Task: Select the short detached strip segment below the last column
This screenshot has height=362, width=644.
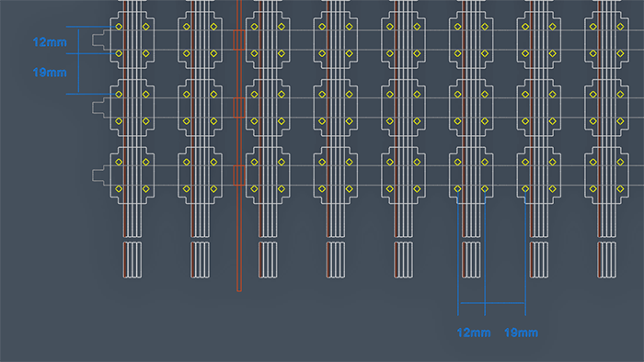Action: (x=606, y=260)
